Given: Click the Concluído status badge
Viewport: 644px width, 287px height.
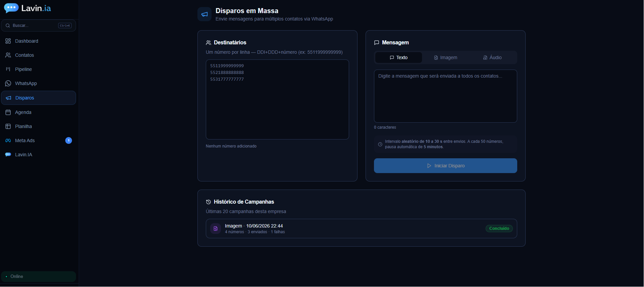Looking at the screenshot, I should [x=499, y=229].
